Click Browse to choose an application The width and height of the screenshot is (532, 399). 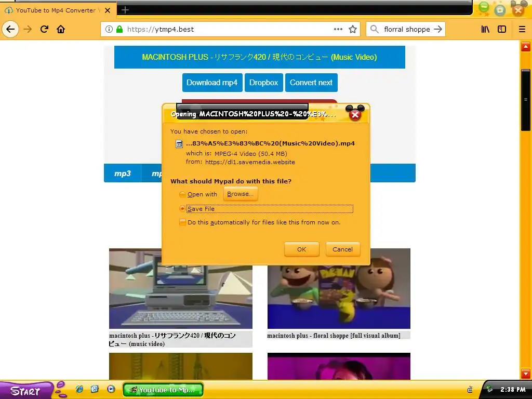[x=240, y=194]
